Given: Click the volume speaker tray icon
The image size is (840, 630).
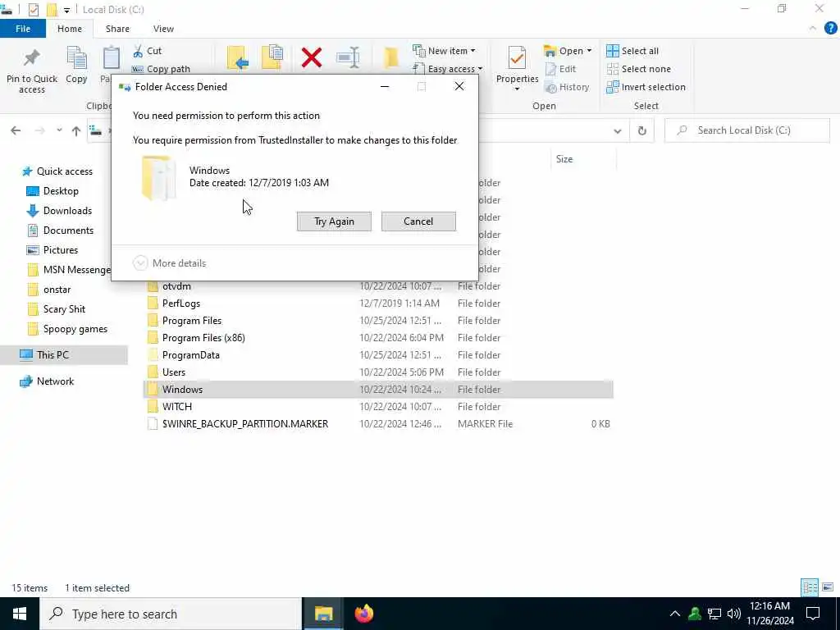Looking at the screenshot, I should click(734, 614).
